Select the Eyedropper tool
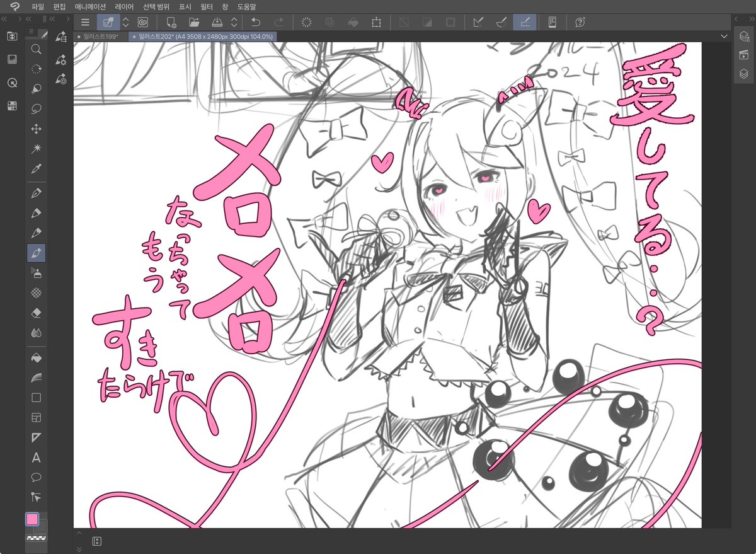The image size is (756, 554). pos(37,169)
